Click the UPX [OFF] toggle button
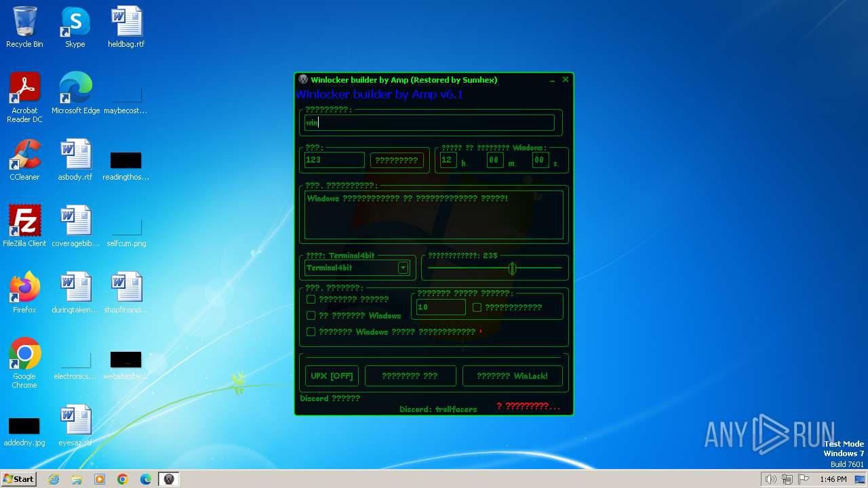The height and width of the screenshot is (488, 868). click(x=332, y=375)
